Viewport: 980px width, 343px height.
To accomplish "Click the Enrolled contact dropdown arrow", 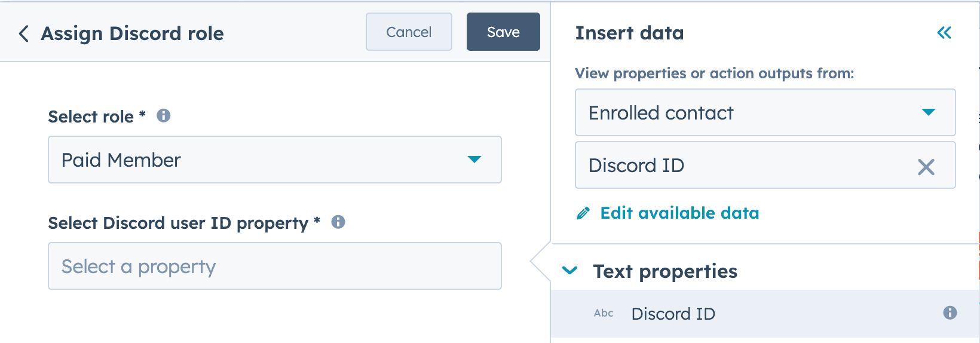I will (928, 112).
